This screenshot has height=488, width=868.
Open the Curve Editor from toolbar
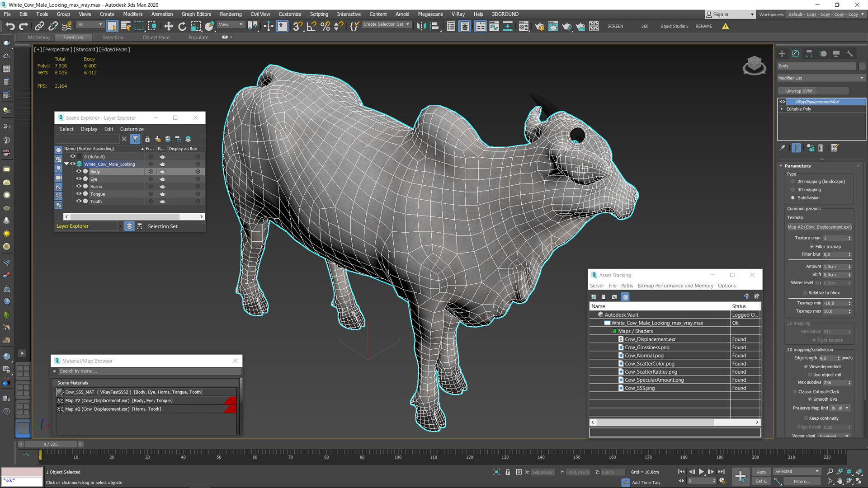(x=494, y=26)
